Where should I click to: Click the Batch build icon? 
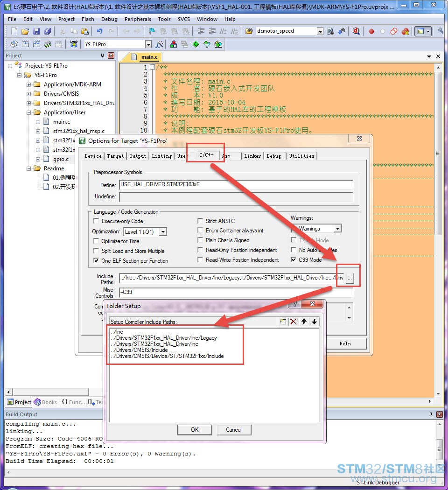click(x=48, y=44)
